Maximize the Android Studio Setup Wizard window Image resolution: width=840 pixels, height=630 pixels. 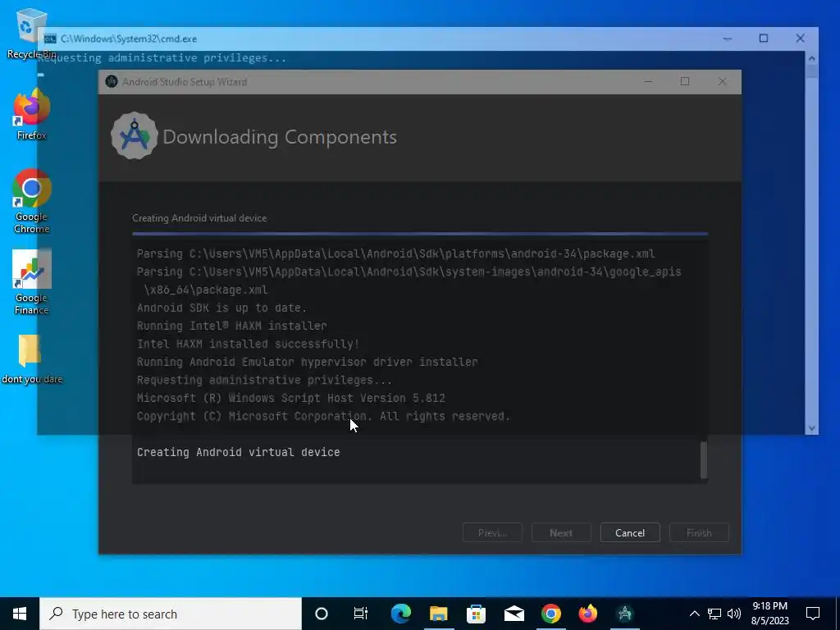(685, 81)
